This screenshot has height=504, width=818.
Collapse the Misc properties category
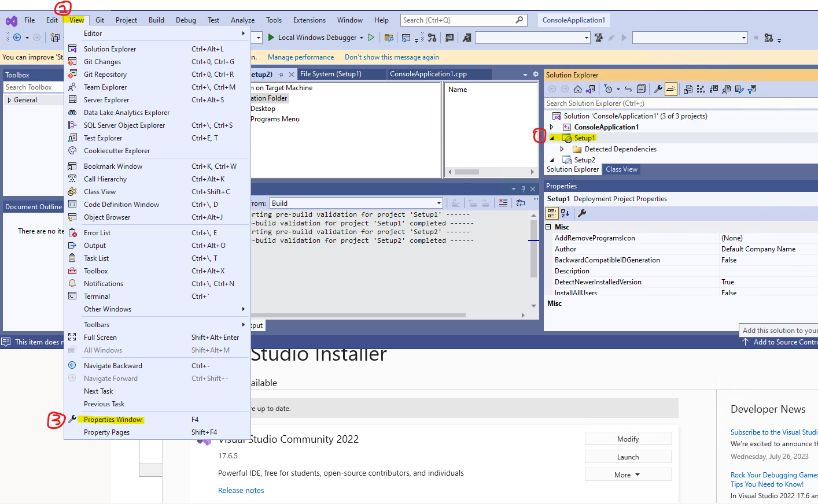(x=548, y=227)
